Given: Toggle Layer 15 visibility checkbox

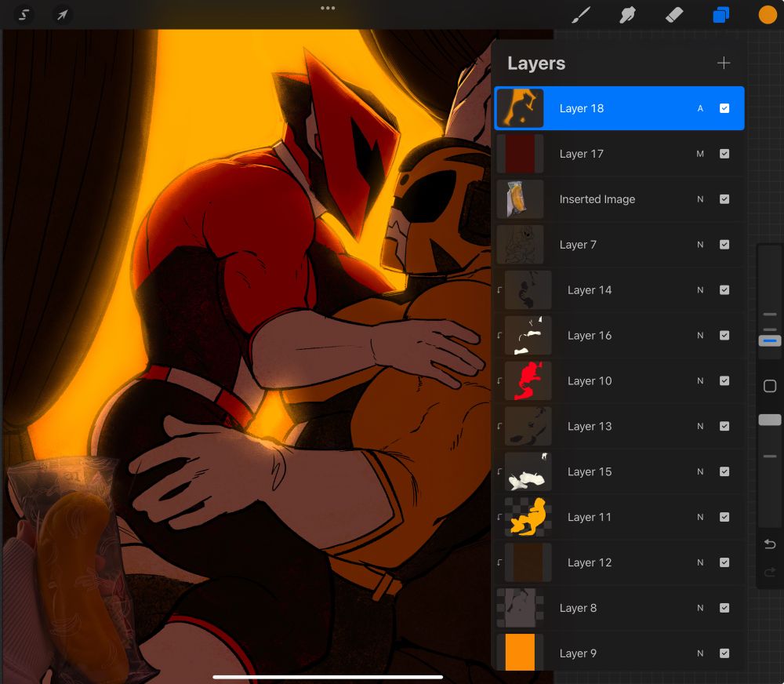Looking at the screenshot, I should tap(724, 472).
